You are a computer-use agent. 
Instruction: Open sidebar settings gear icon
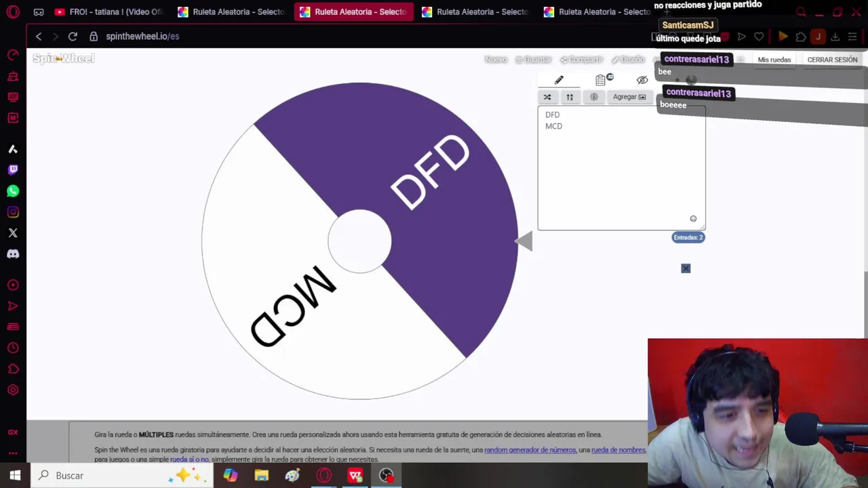[x=13, y=390]
